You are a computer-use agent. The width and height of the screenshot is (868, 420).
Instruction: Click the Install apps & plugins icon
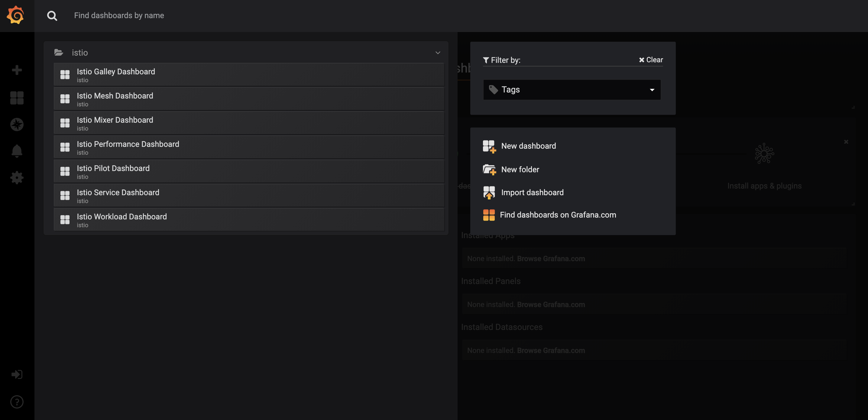[x=764, y=153]
